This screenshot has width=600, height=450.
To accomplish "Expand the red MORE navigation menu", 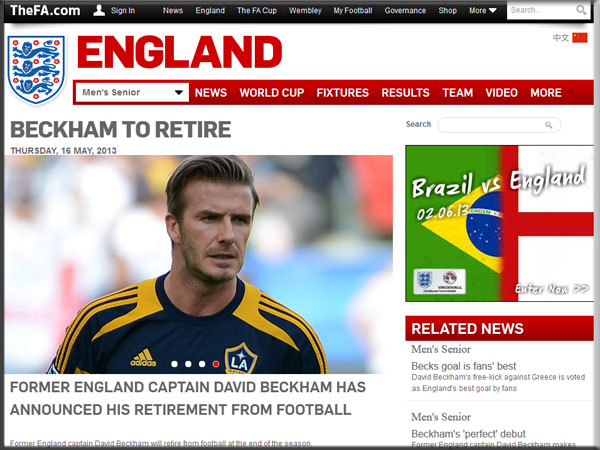I will click(552, 93).
